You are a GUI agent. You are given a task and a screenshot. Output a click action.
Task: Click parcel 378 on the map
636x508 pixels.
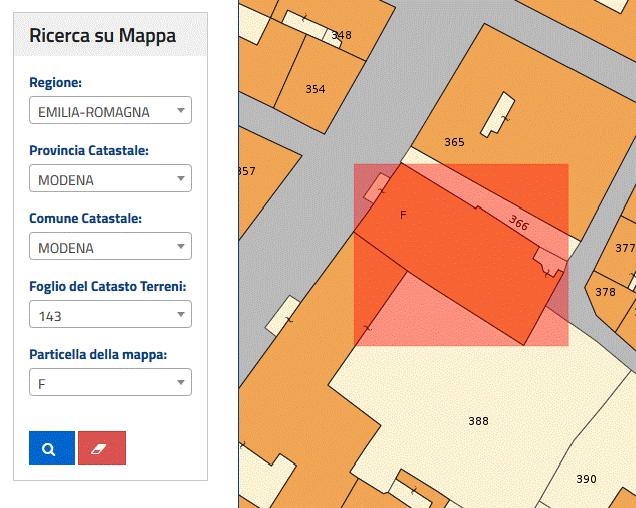(605, 292)
